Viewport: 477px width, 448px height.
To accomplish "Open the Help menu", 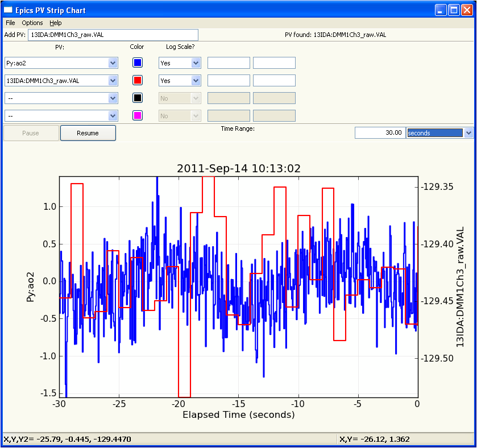I will click(56, 23).
